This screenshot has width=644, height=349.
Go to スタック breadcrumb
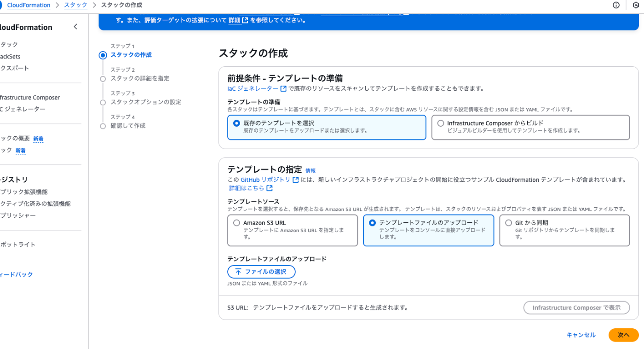(x=75, y=5)
